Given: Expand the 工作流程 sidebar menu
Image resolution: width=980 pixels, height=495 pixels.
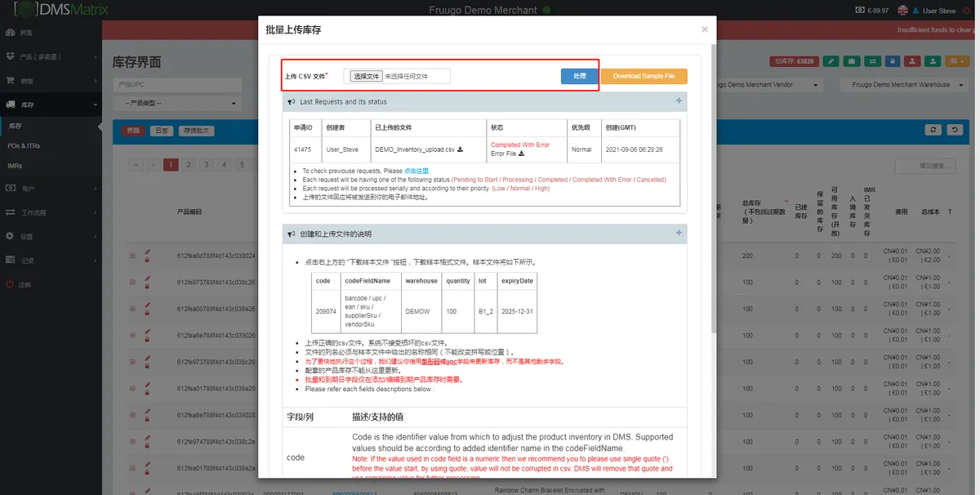Looking at the screenshot, I should pyautogui.click(x=51, y=212).
